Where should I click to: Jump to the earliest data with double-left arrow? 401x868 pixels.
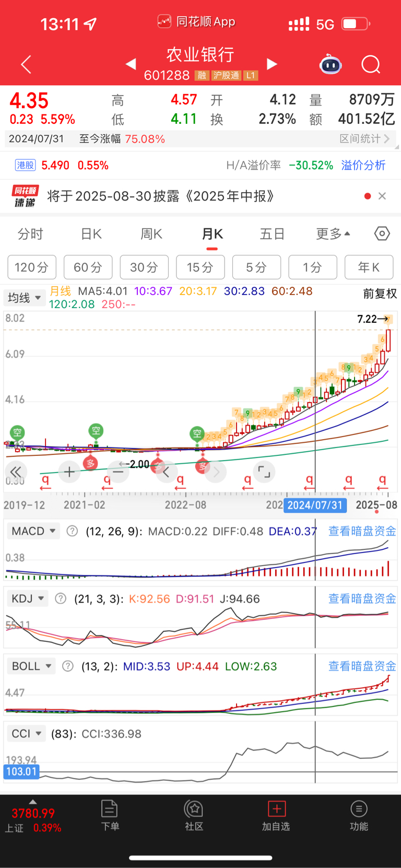16,472
